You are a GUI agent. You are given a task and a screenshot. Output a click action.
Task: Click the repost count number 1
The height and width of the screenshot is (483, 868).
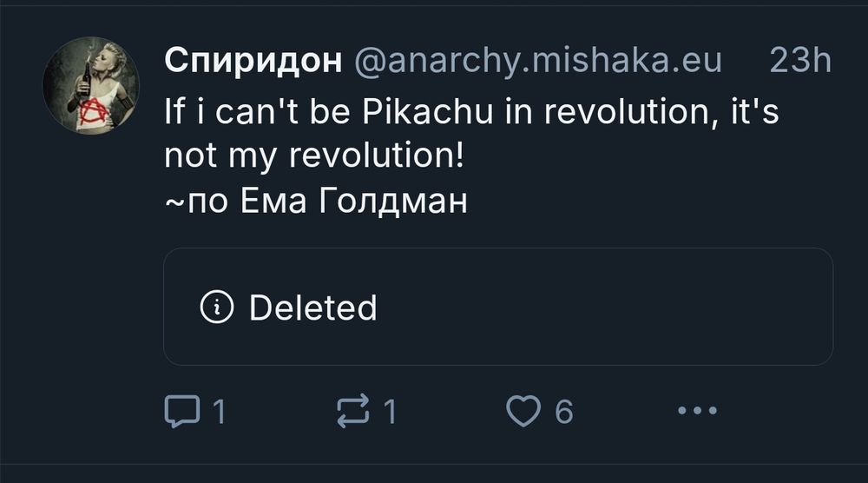(x=391, y=411)
